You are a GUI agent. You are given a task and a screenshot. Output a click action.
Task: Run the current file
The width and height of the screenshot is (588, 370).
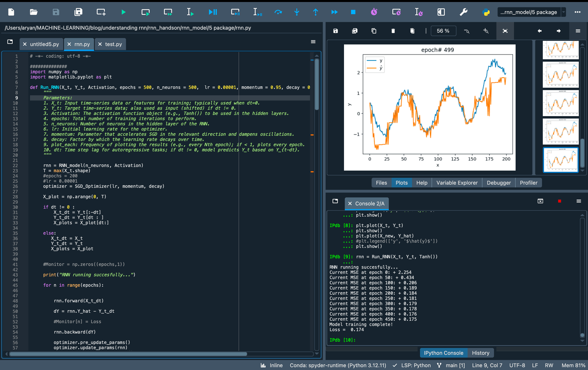click(124, 12)
